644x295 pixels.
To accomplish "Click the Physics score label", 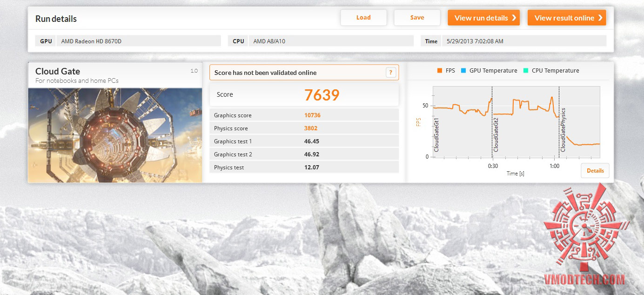I will tap(231, 128).
